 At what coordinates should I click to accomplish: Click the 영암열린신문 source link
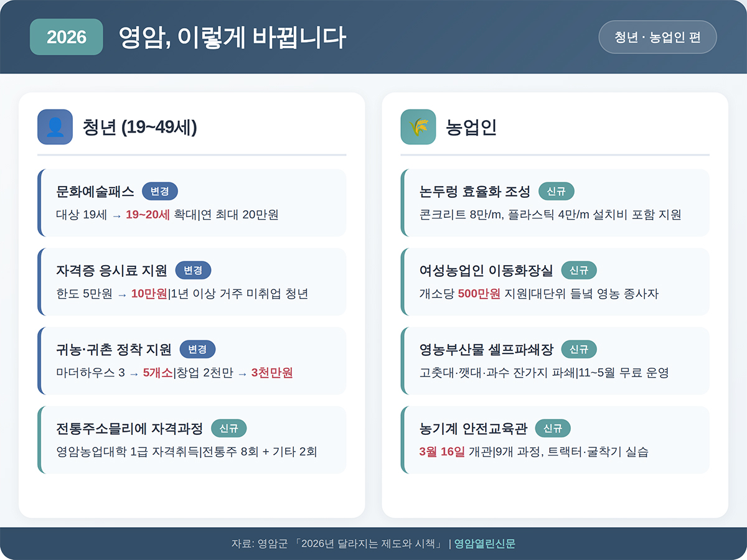tap(485, 544)
